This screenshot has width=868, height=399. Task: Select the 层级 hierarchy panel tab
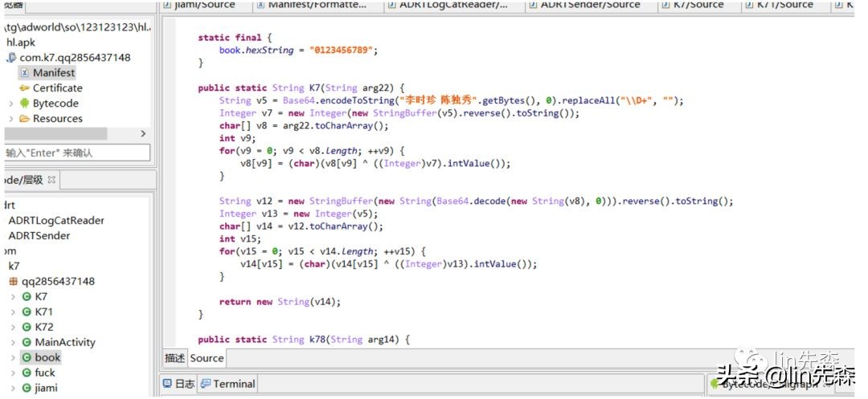click(31, 180)
